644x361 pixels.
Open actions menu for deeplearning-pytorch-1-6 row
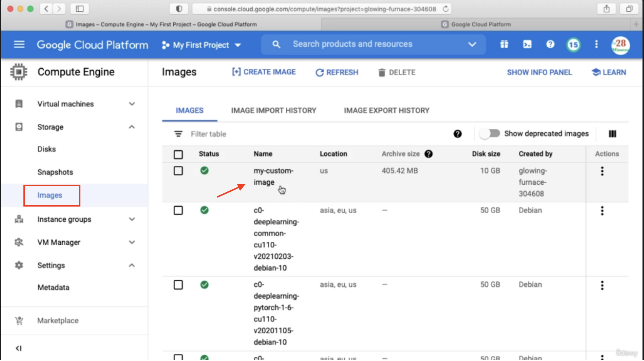click(602, 285)
